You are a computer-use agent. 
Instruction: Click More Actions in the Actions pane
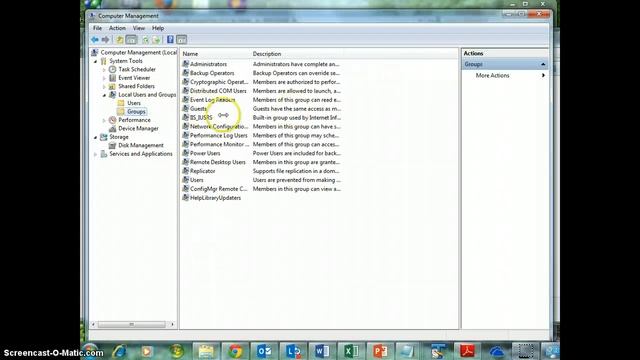click(492, 76)
